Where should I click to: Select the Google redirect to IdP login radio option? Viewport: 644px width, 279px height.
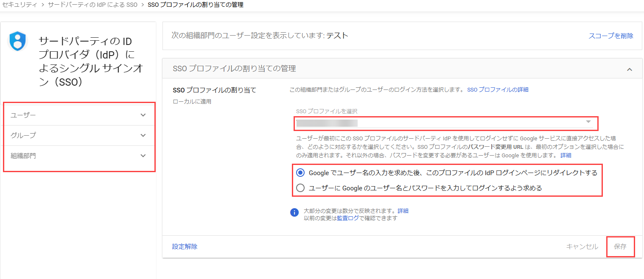pos(300,173)
